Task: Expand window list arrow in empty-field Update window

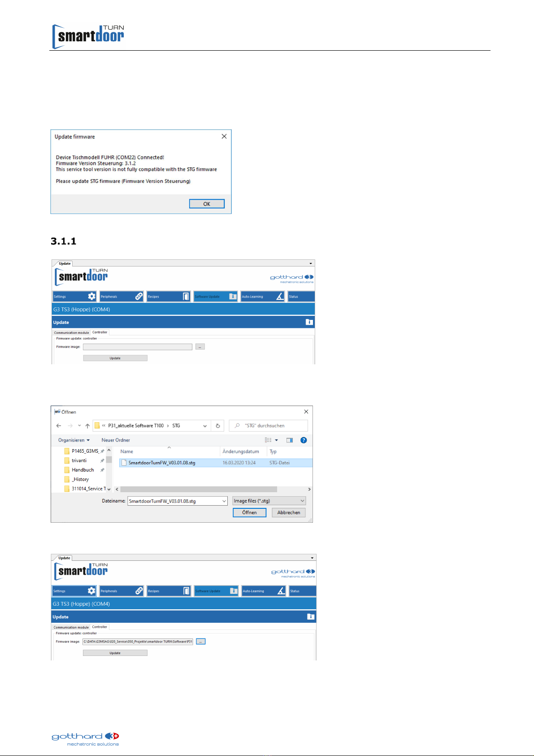Action: (311, 263)
